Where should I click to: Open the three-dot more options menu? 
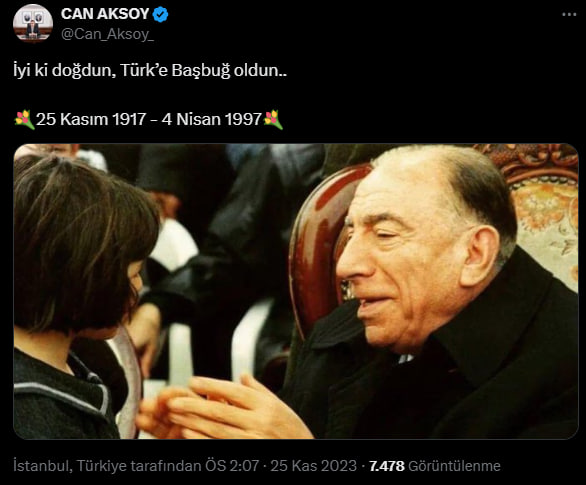[569, 15]
